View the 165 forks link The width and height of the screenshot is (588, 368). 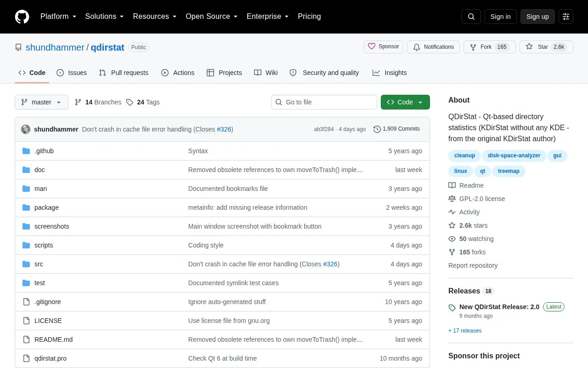467,252
